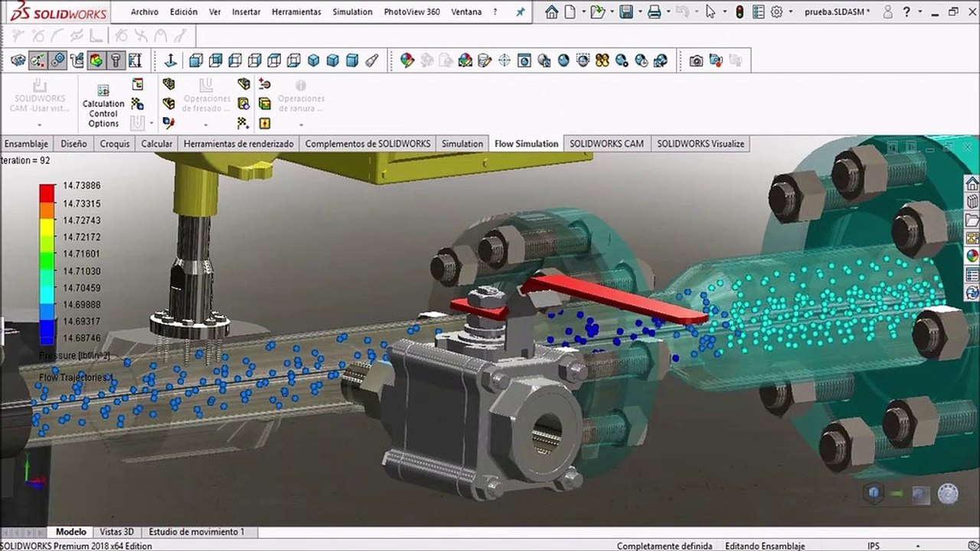Open the Home welcome icon
Screen dimensions: 980x551
click(551, 12)
